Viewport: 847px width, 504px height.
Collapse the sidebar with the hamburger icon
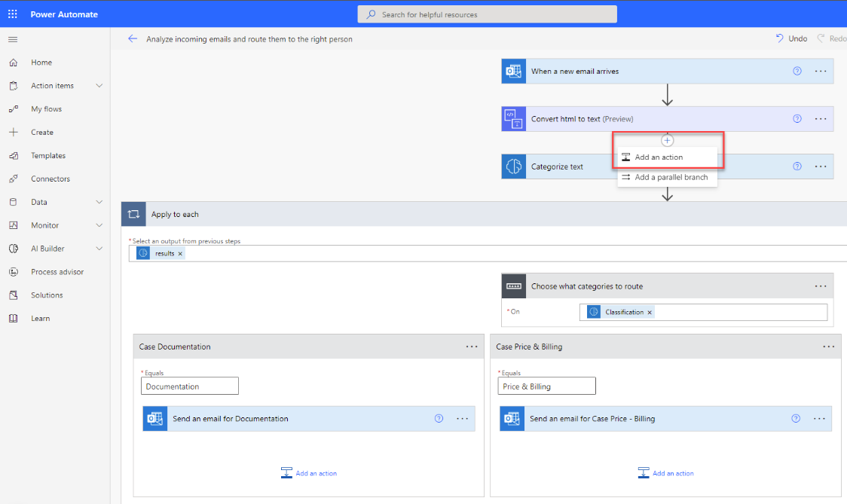coord(12,39)
